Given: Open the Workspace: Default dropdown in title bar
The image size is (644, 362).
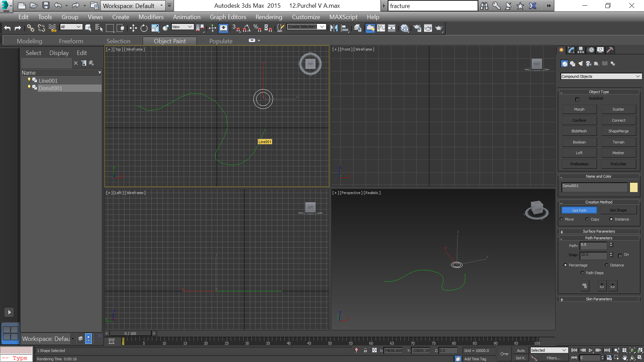Looking at the screenshot, I should 133,6.
